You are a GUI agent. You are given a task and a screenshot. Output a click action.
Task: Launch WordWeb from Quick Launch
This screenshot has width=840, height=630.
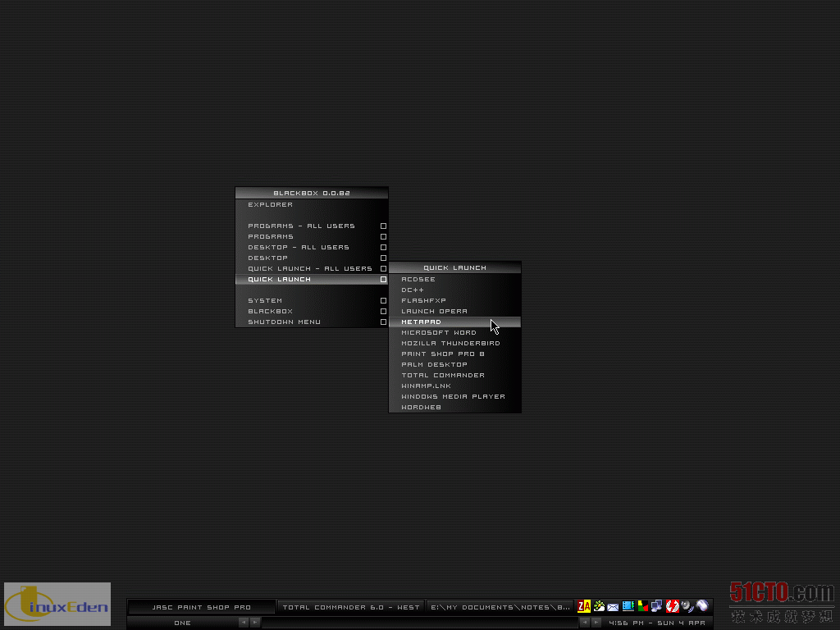tap(454, 407)
